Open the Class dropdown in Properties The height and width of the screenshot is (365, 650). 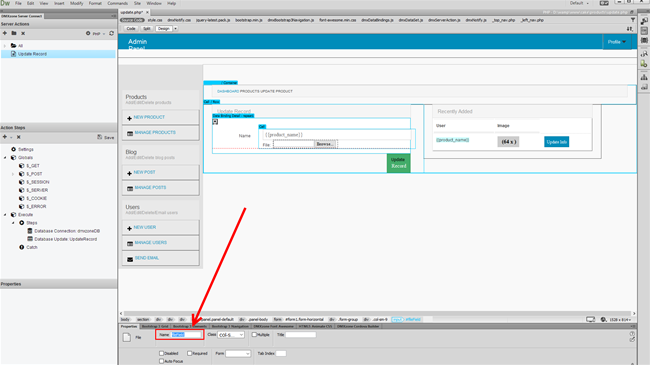coord(231,335)
